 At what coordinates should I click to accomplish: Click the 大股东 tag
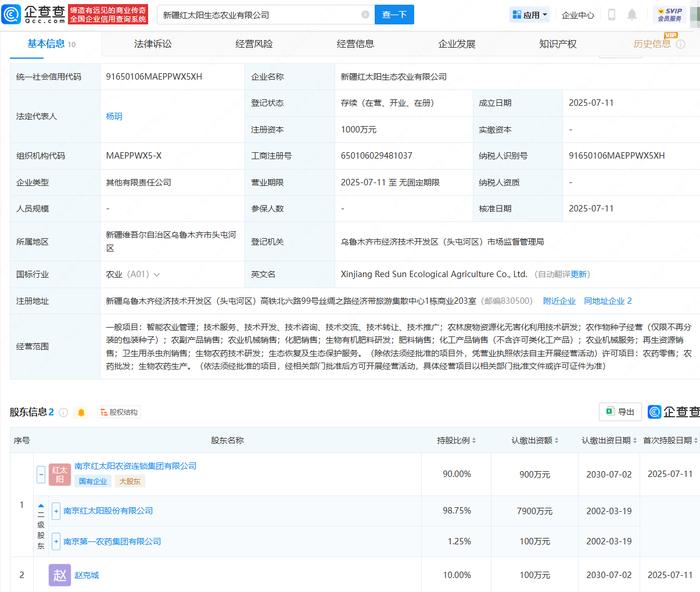click(130, 481)
